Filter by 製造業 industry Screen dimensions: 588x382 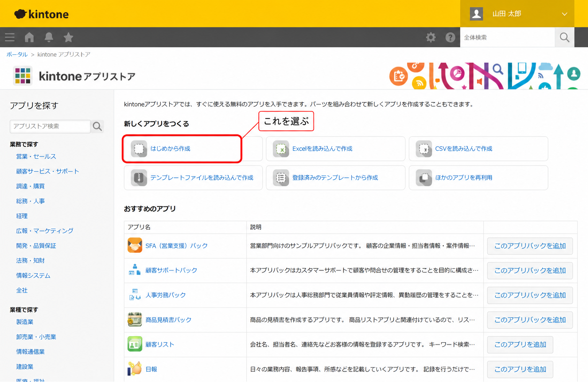coord(24,322)
